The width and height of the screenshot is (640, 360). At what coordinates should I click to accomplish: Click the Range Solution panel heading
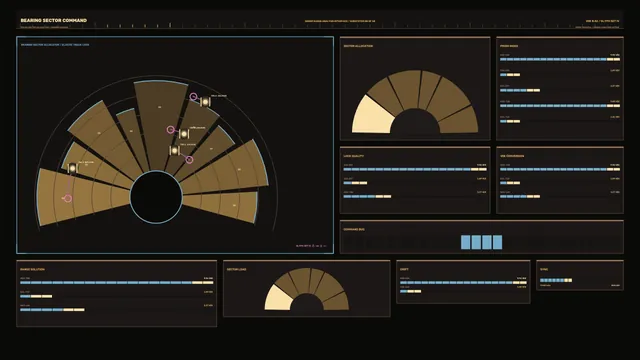32,269
